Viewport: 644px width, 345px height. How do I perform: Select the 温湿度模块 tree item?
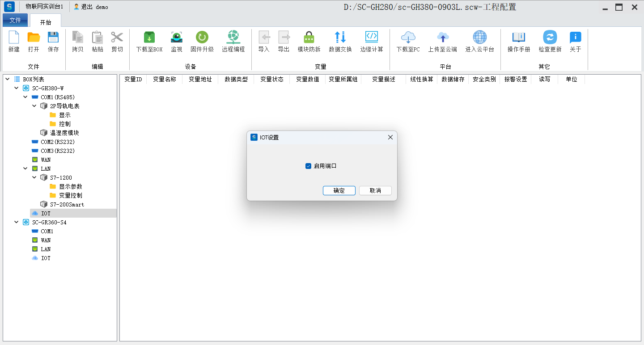[64, 133]
